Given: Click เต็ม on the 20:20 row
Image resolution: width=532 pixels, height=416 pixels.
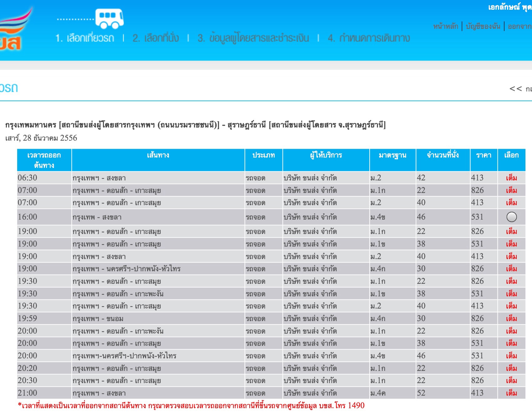Looking at the screenshot, I should (x=511, y=368).
